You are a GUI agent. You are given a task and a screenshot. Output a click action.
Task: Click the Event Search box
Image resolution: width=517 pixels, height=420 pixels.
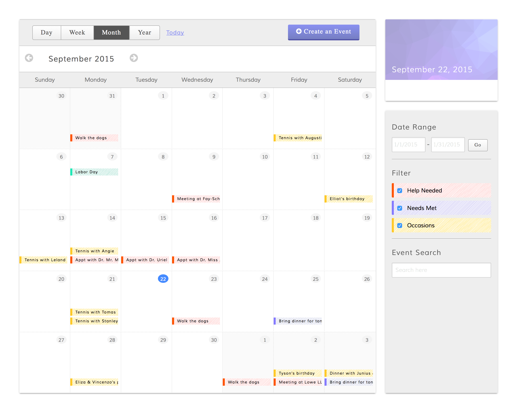coord(441,270)
